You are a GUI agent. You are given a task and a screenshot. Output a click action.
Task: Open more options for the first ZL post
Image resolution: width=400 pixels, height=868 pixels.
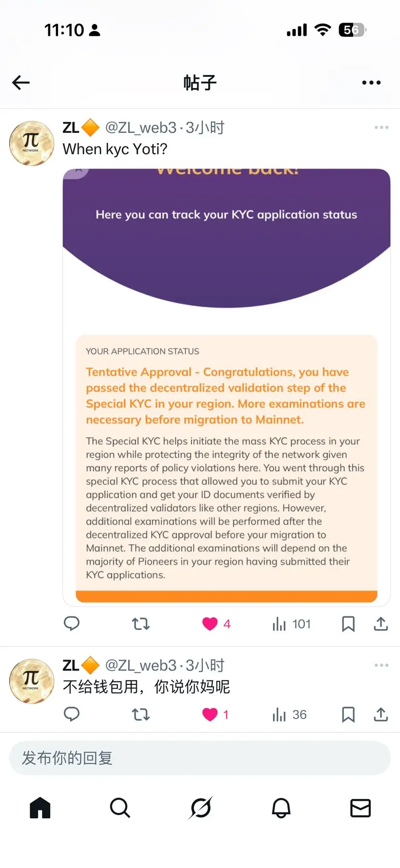[381, 128]
